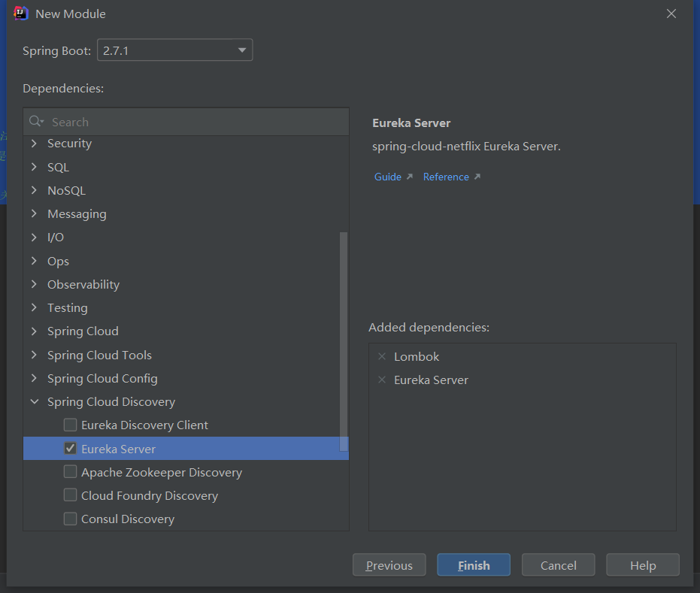The height and width of the screenshot is (593, 700).
Task: Expand the NoSQL category
Action: 34,191
